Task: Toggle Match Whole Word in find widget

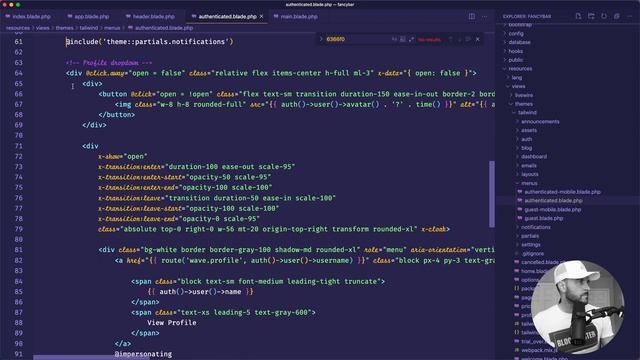Action: pyautogui.click(x=403, y=39)
